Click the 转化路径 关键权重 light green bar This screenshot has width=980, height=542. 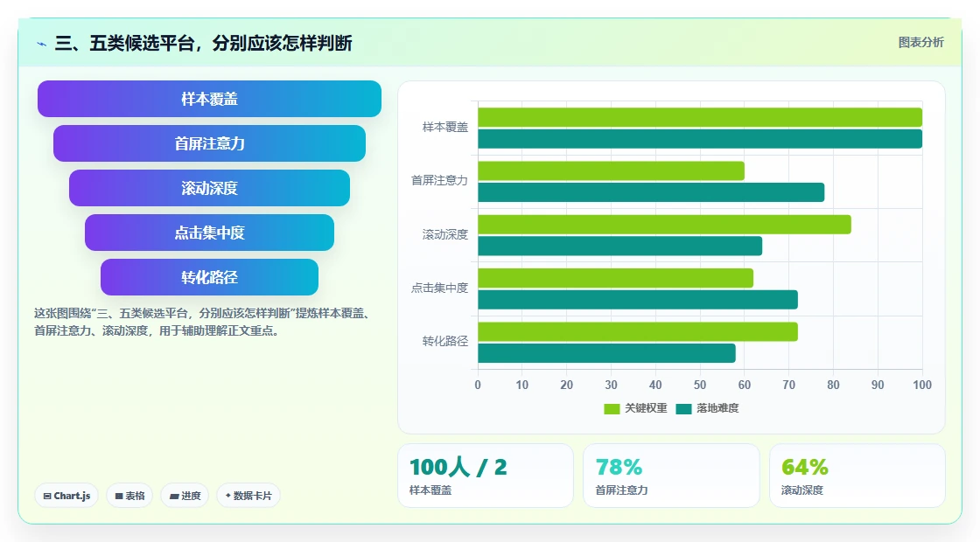638,331
